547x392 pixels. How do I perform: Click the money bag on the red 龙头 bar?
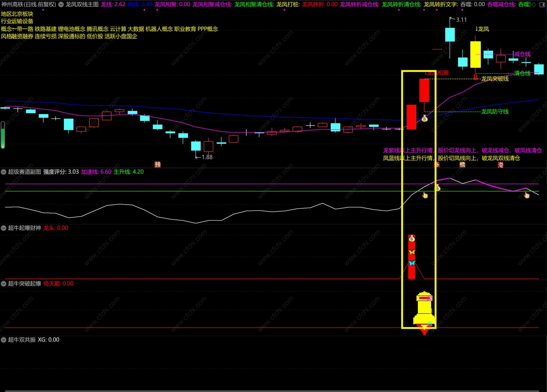[x=412, y=238]
